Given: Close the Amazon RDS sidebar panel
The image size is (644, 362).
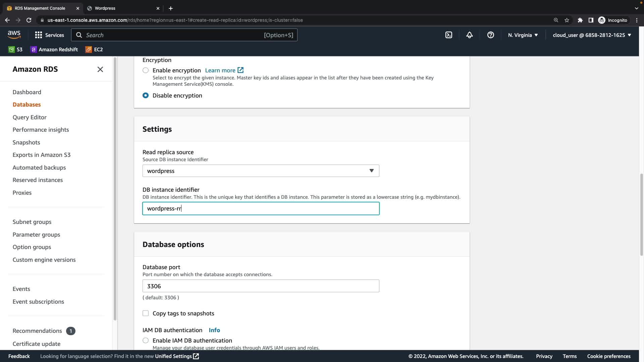Looking at the screenshot, I should click(100, 69).
